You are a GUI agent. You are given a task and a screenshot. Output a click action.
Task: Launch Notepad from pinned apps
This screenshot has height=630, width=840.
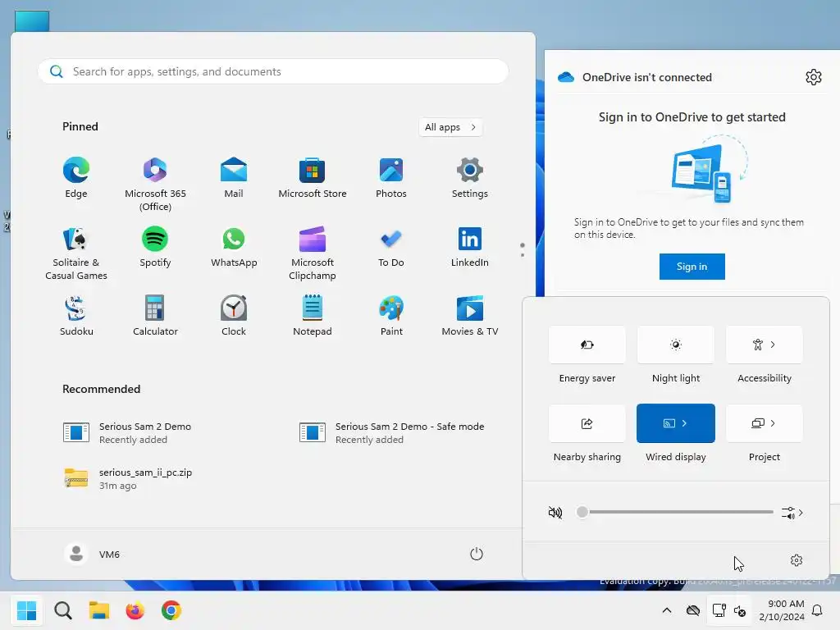(313, 316)
